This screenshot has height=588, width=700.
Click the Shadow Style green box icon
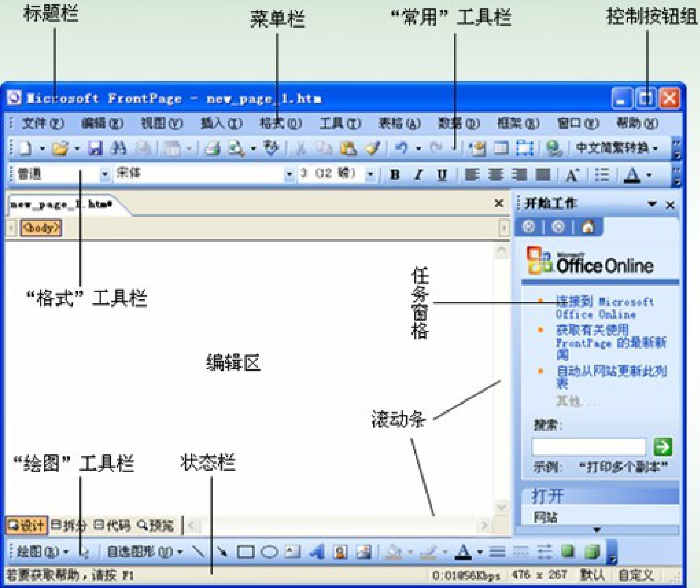[x=568, y=551]
